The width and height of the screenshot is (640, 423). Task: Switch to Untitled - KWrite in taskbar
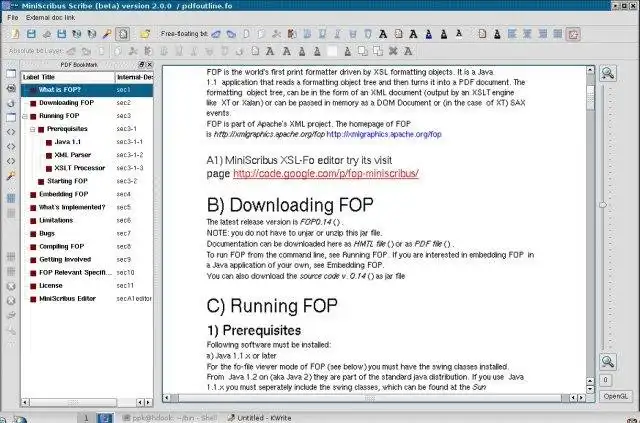point(260,418)
